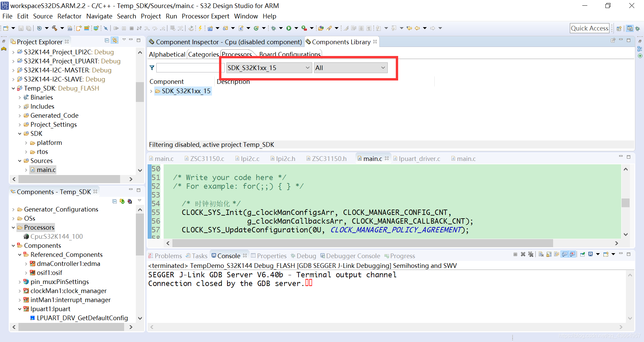This screenshot has width=644, height=342.
Task: Click the New C/C++ Project icon
Action: [x=210, y=28]
